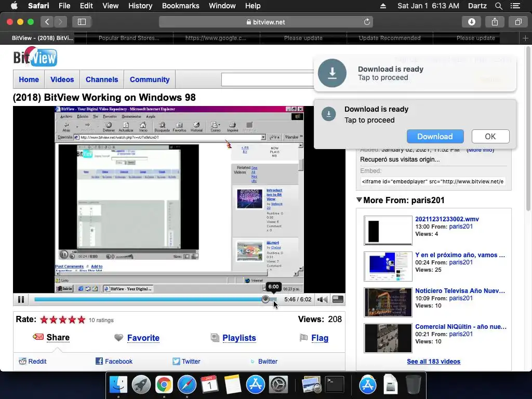Image resolution: width=532 pixels, height=399 pixels.
Task: Toggle the video player size icon
Action: coord(338,299)
